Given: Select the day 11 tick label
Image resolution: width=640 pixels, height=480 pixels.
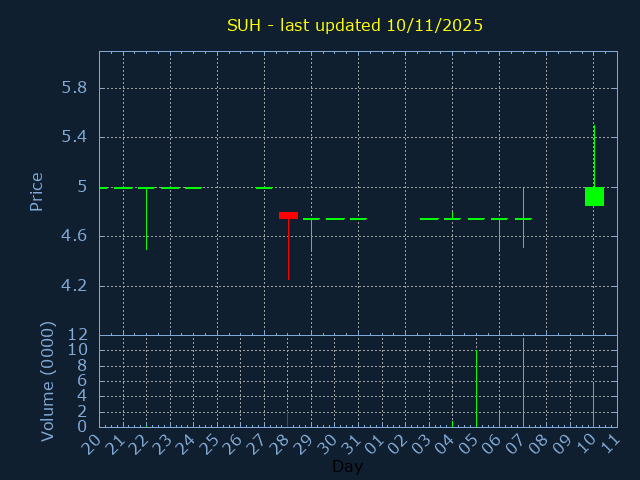Looking at the screenshot, I should point(609,442).
